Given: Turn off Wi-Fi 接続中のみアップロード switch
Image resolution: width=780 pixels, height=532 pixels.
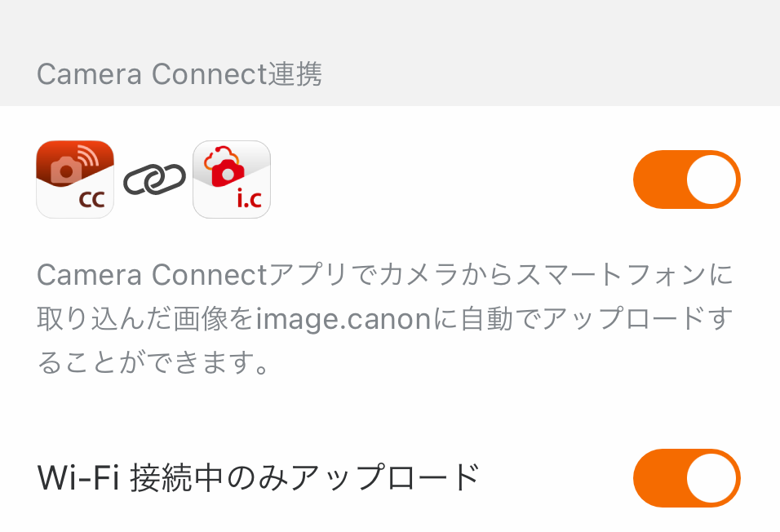Looking at the screenshot, I should click(686, 478).
